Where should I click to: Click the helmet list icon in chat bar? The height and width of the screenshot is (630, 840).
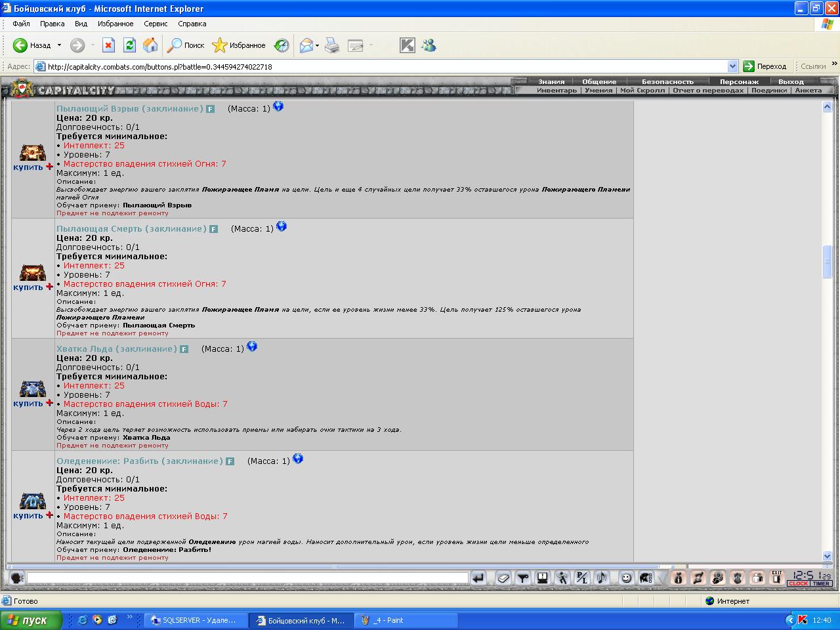646,578
